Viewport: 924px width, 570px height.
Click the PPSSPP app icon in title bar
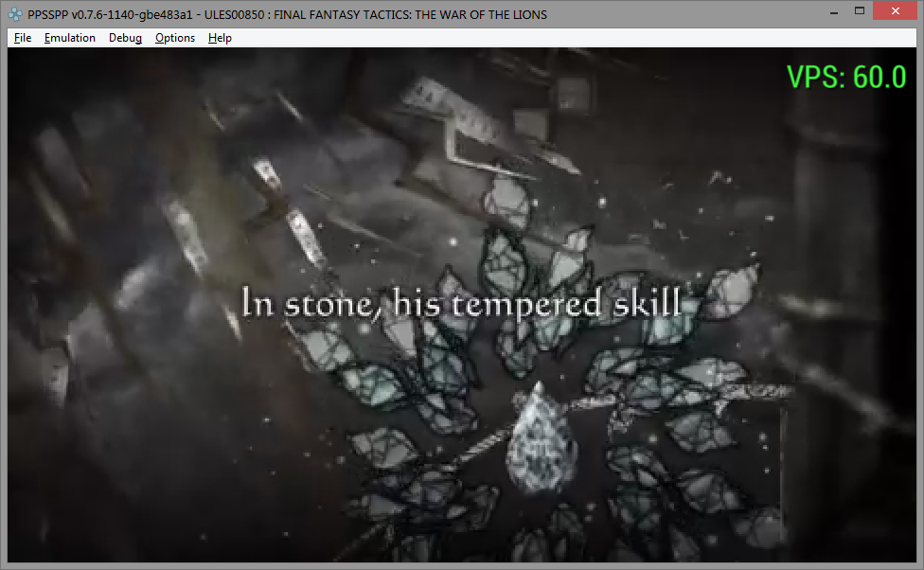click(x=15, y=14)
